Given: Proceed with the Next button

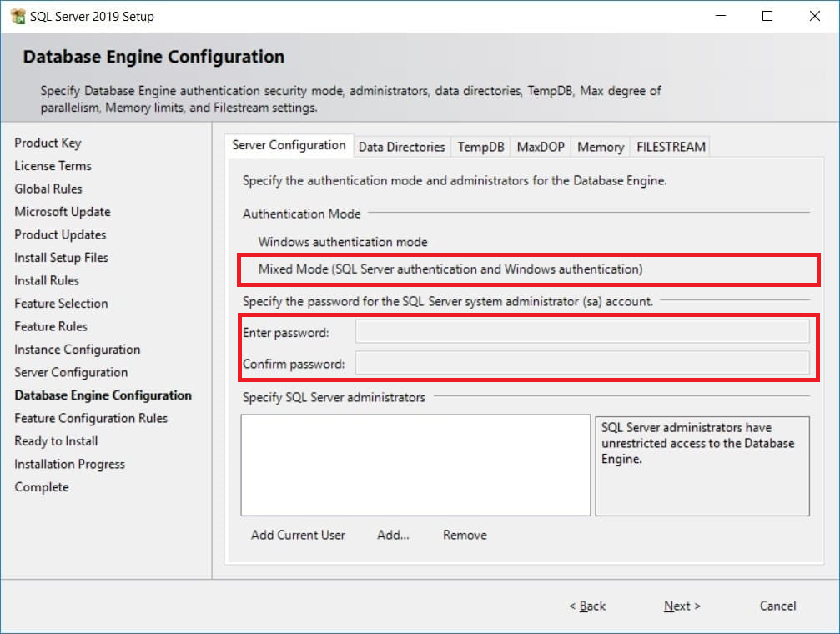Looking at the screenshot, I should point(682,606).
